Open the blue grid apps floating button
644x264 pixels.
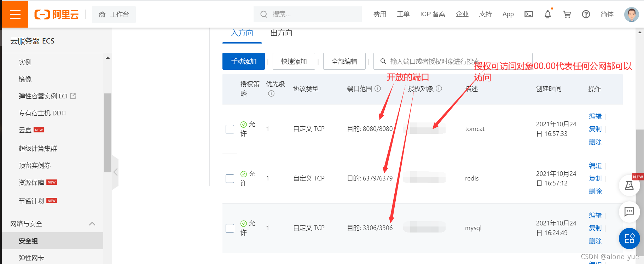(630, 239)
